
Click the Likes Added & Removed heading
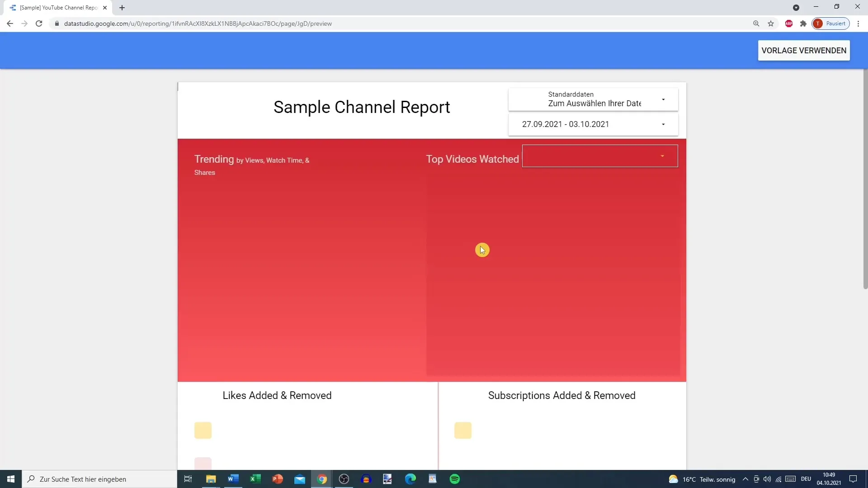point(277,395)
